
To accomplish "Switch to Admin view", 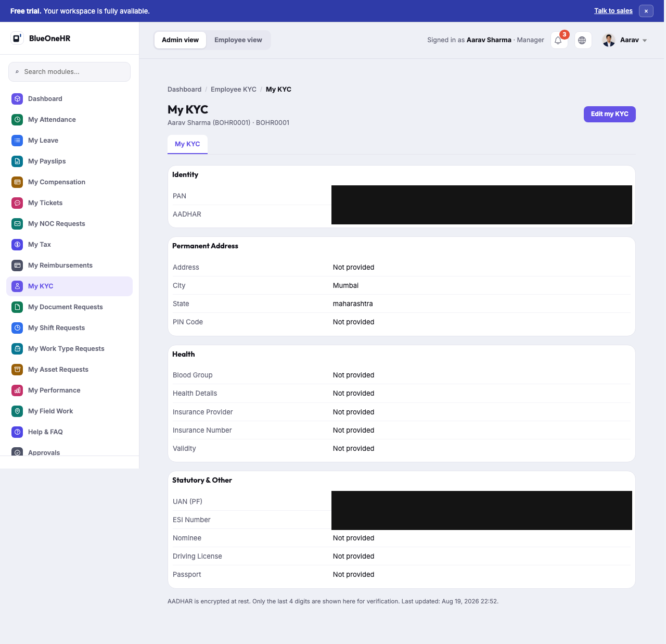I will coord(180,40).
